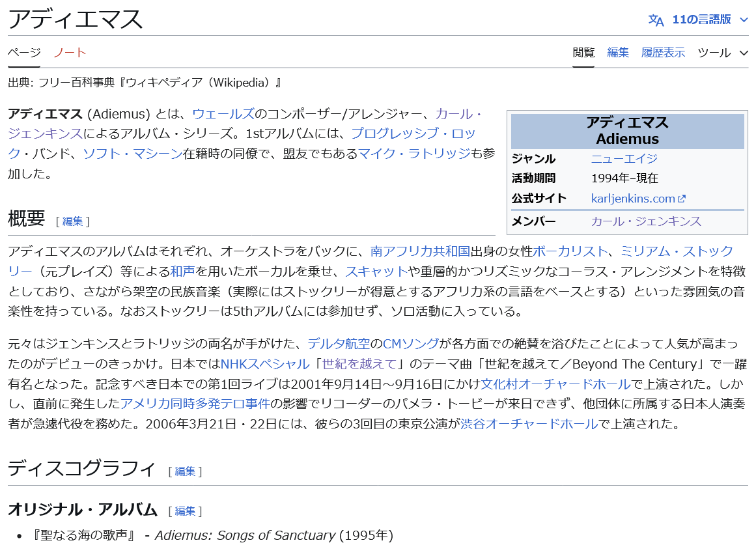Open the 11の言語版 language dropdown

[x=710, y=20]
